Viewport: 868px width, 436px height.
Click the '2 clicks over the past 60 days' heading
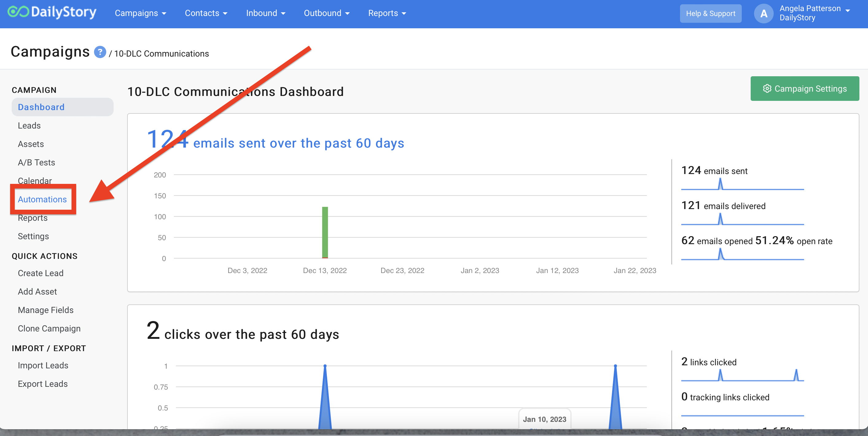[243, 332]
